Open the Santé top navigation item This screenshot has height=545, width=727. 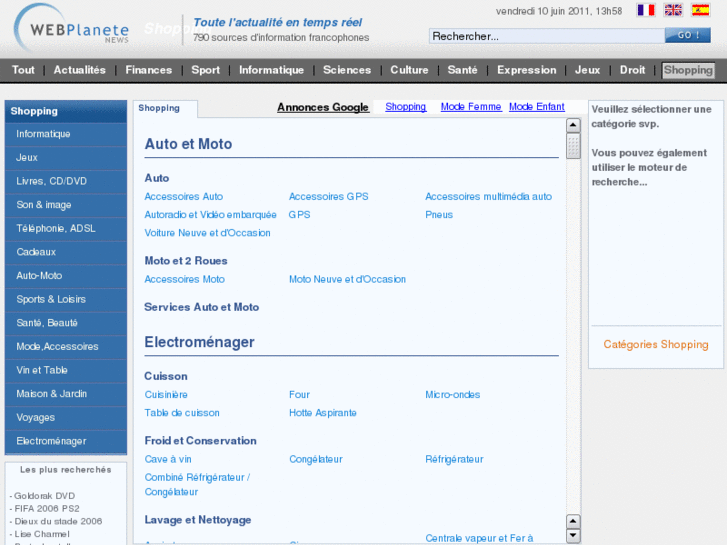[462, 70]
